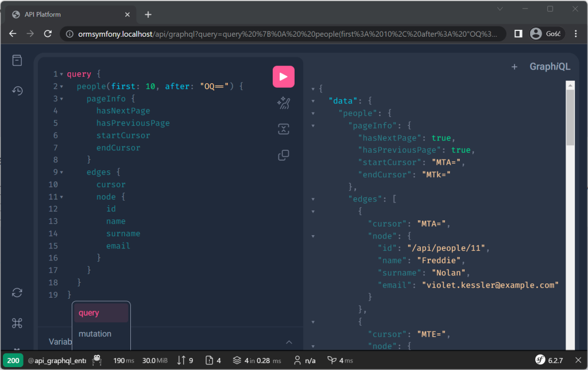Click the surname field on line 14

[x=123, y=233]
